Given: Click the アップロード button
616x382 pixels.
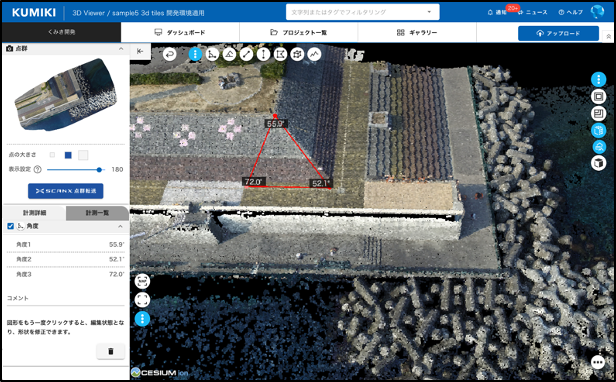Looking at the screenshot, I should coord(558,33).
